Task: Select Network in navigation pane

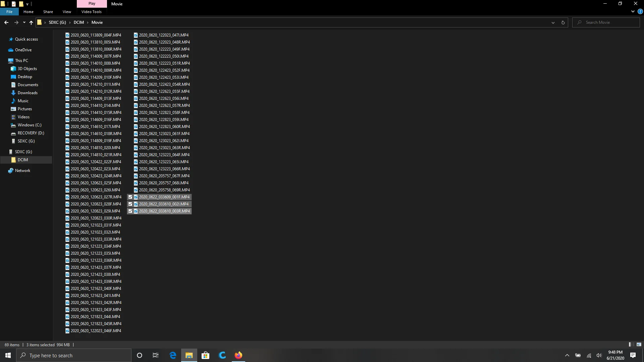Action: click(22, 171)
